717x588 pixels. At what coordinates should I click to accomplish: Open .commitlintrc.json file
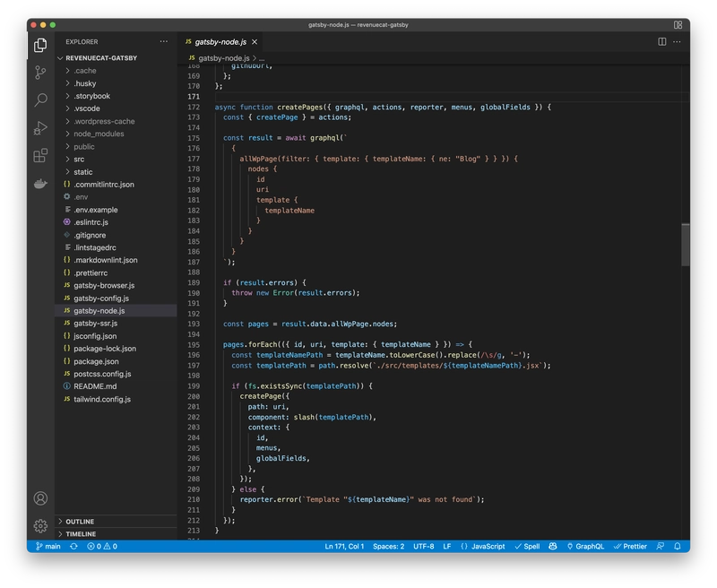(116, 185)
